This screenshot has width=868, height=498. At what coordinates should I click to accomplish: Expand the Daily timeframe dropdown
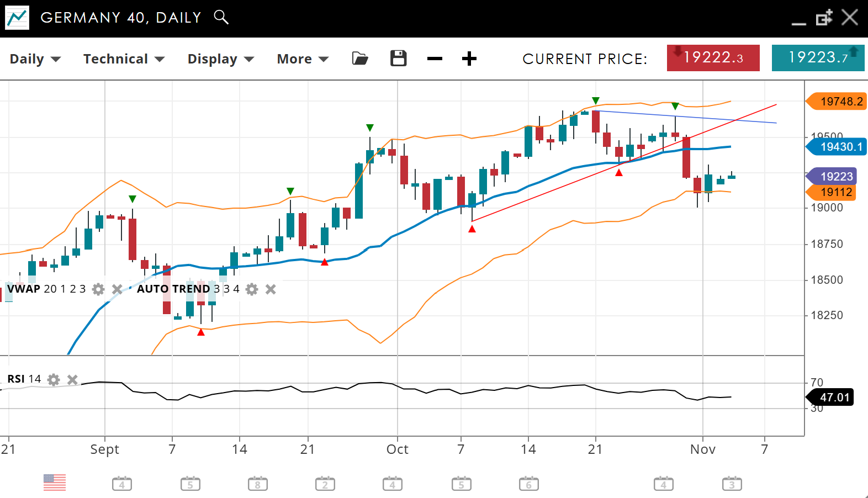(35, 59)
